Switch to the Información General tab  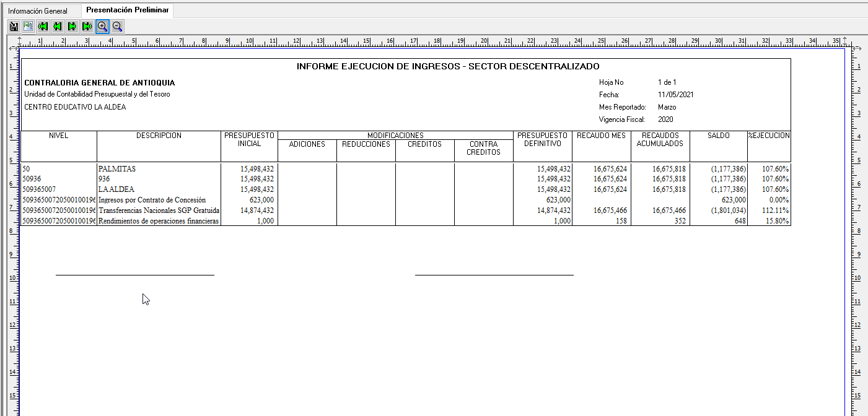tap(38, 11)
